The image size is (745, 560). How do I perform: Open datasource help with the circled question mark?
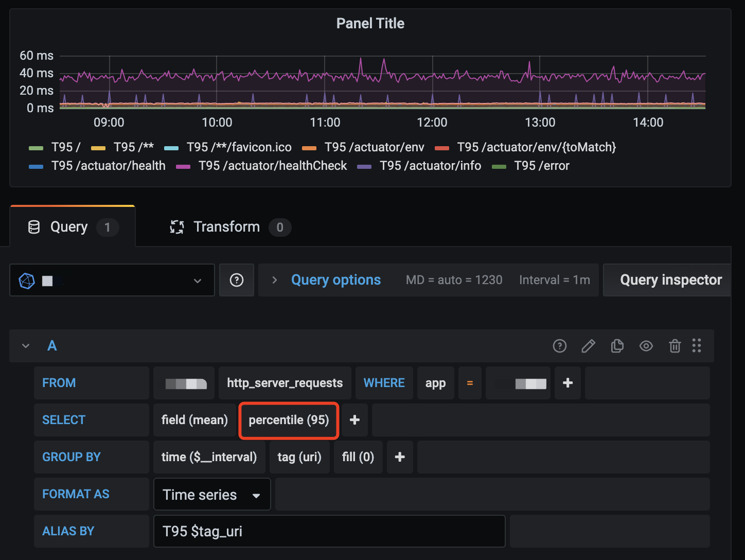pyautogui.click(x=236, y=280)
